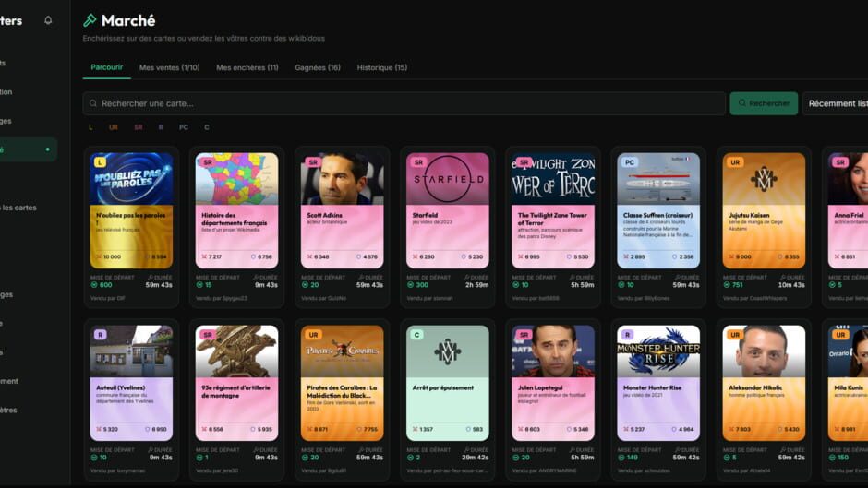
Task: Toggle the C rarity filter
Action: [x=207, y=127]
